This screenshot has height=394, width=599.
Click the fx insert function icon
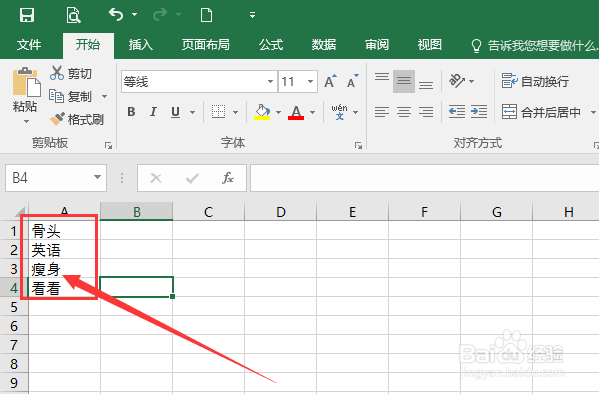pos(228,178)
